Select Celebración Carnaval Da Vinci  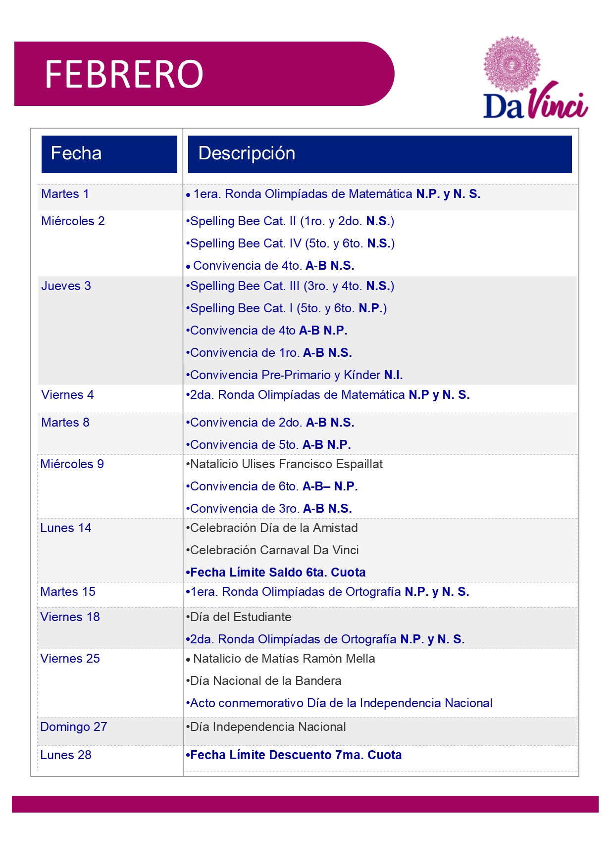pos(272,550)
